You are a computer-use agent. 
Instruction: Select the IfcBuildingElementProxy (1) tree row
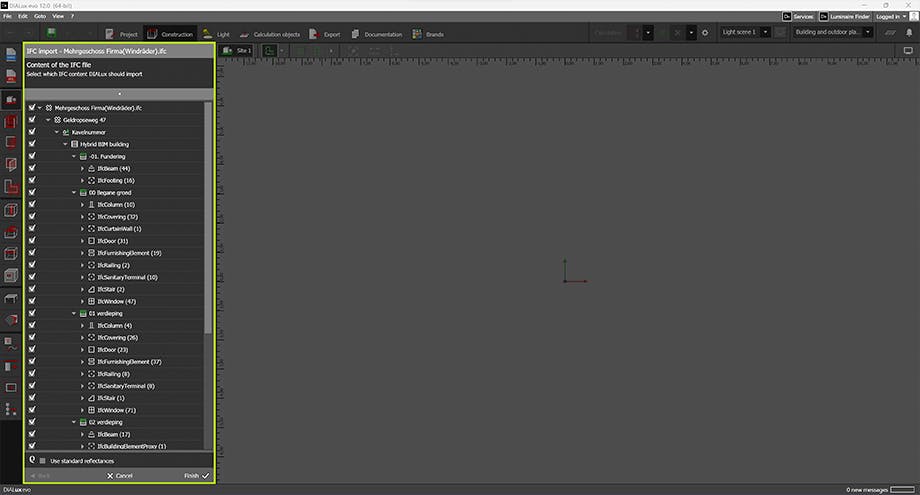[116, 446]
